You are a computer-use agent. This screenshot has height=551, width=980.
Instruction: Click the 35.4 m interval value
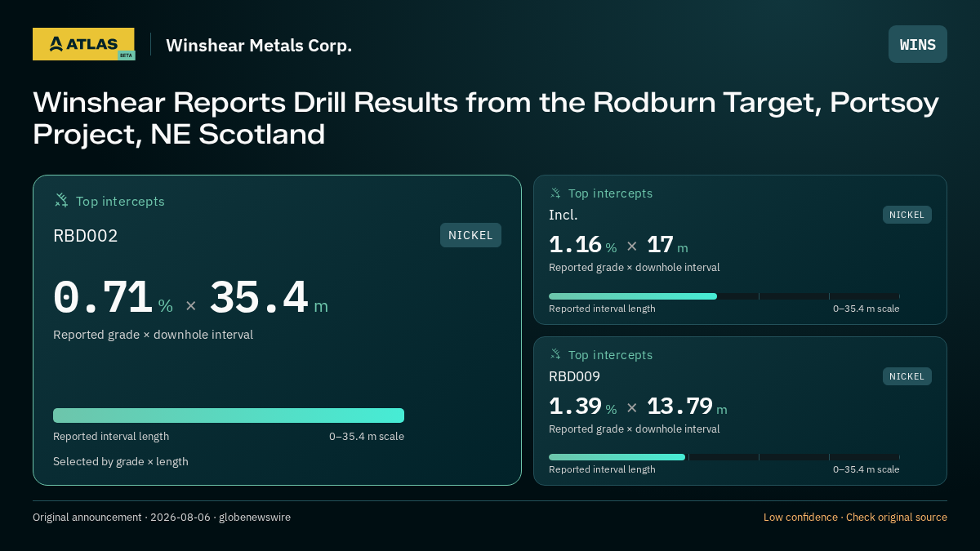269,299
